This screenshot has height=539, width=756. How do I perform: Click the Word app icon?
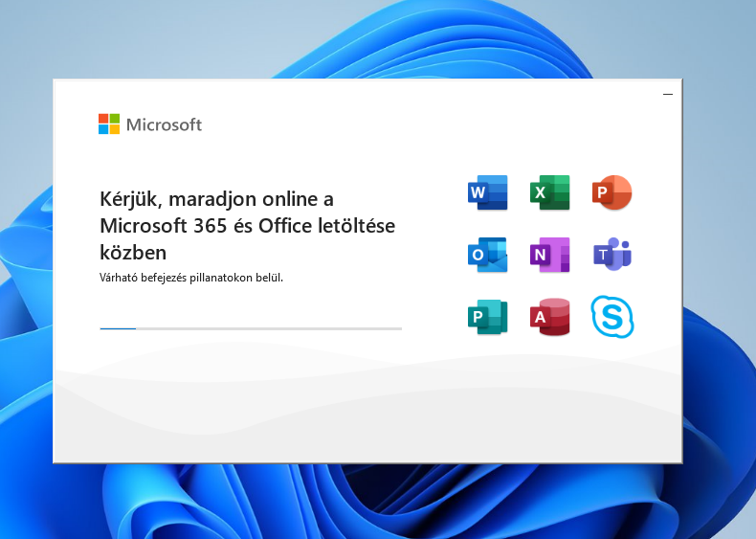tap(487, 192)
